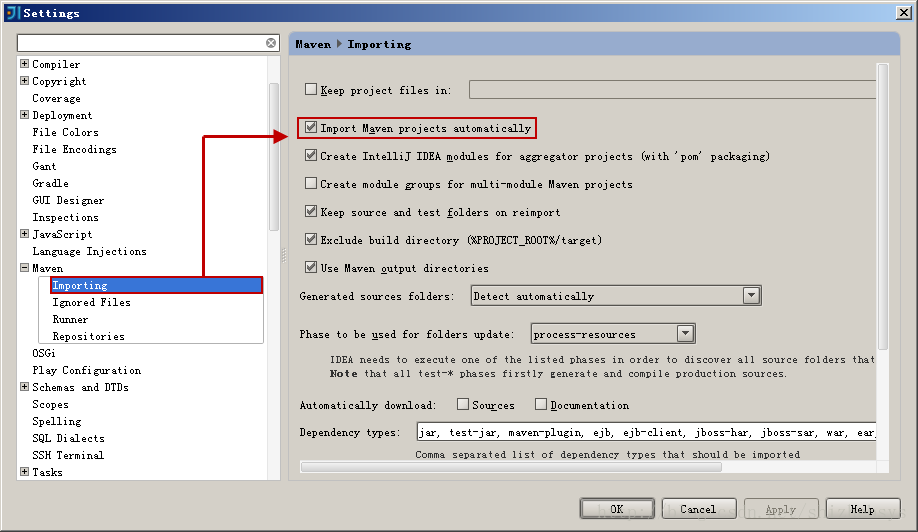Toggle Keep project files in checkbox

pyautogui.click(x=311, y=89)
